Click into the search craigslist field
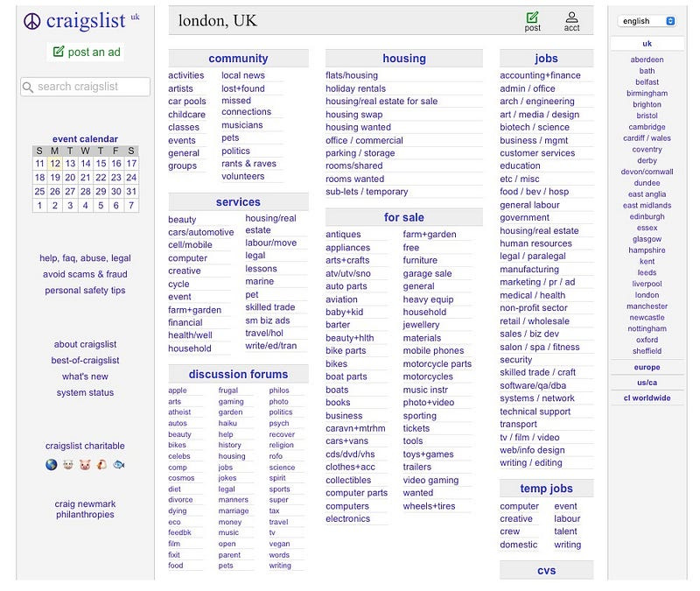 pos(85,87)
